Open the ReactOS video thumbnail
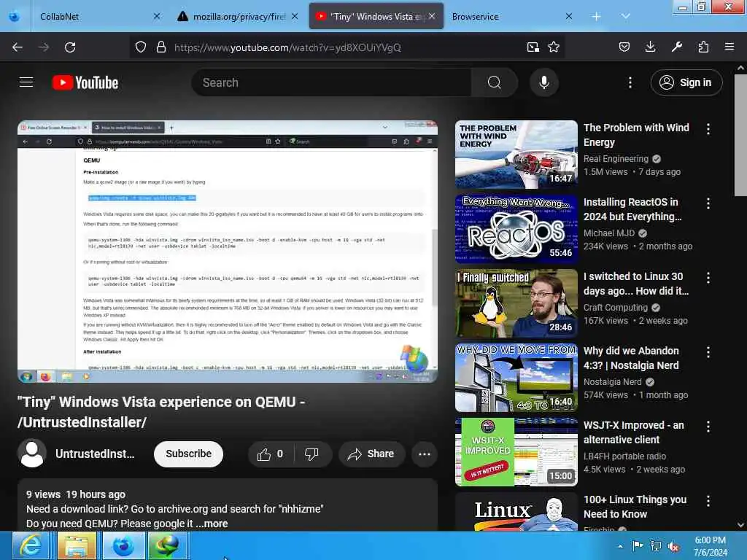The width and height of the screenshot is (747, 560). pos(516,228)
